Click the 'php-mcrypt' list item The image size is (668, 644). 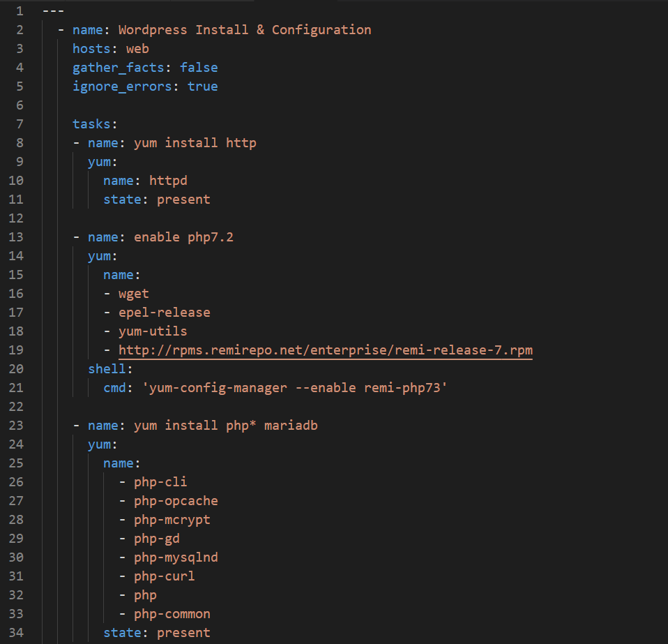172,520
